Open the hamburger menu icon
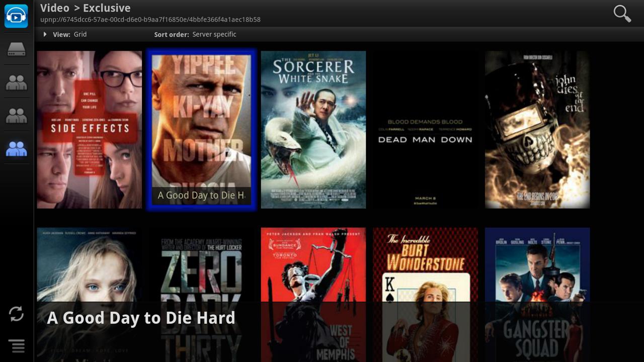The image size is (644, 362). (x=16, y=345)
